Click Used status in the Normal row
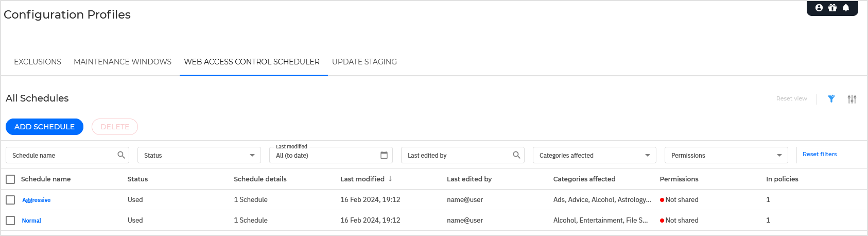Viewport: 868px width, 236px height. 135,220
